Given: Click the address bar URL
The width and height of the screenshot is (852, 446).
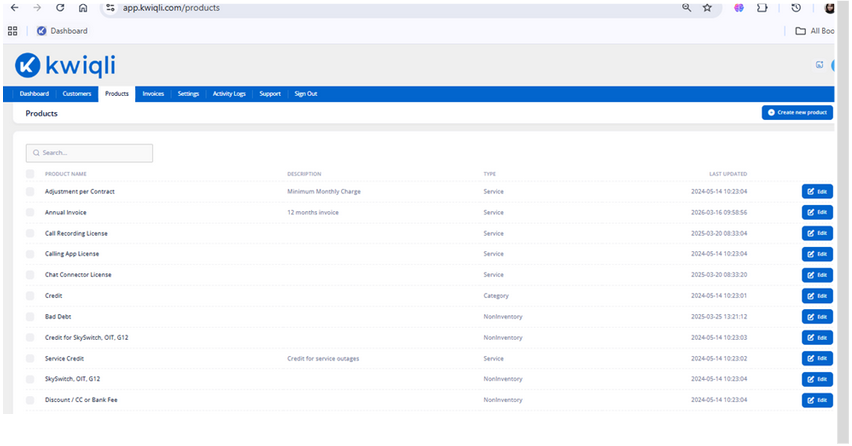Looking at the screenshot, I should (171, 8).
